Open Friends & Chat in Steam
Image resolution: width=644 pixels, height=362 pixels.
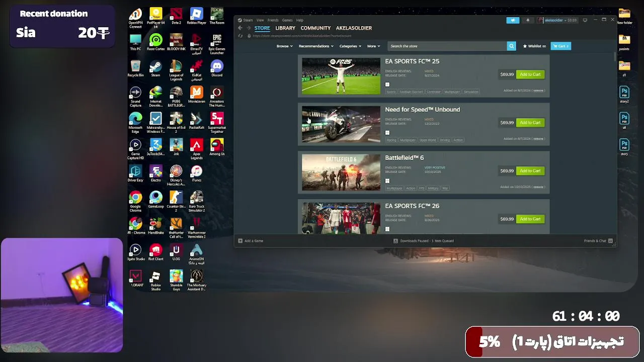[x=598, y=241]
